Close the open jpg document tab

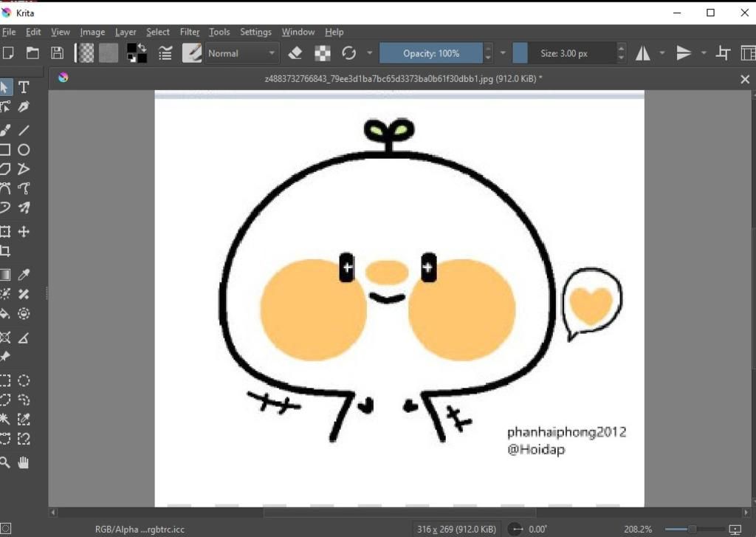[745, 79]
